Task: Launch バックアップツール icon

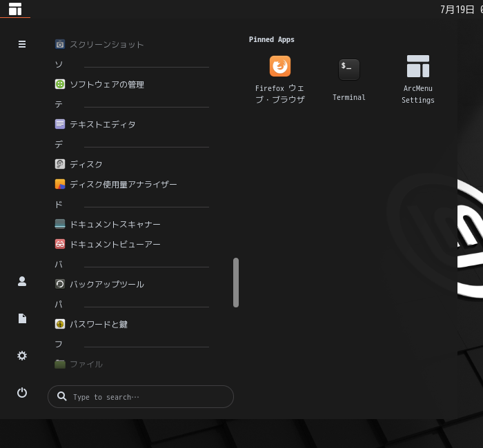Action: [x=60, y=284]
